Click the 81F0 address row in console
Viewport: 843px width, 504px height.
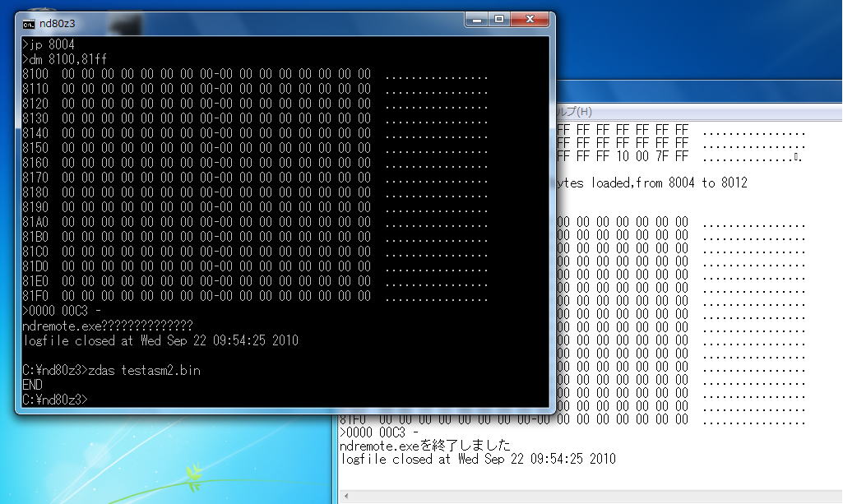197,296
